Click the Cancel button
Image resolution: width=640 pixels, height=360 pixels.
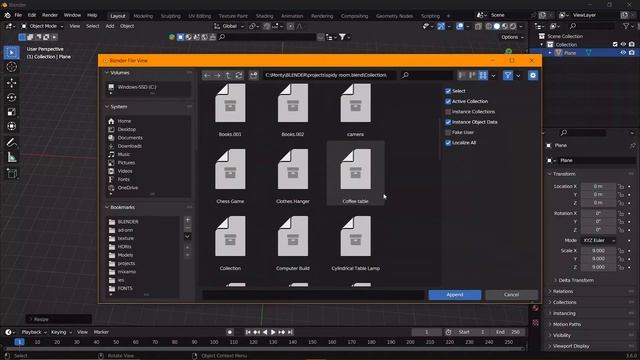click(511, 295)
